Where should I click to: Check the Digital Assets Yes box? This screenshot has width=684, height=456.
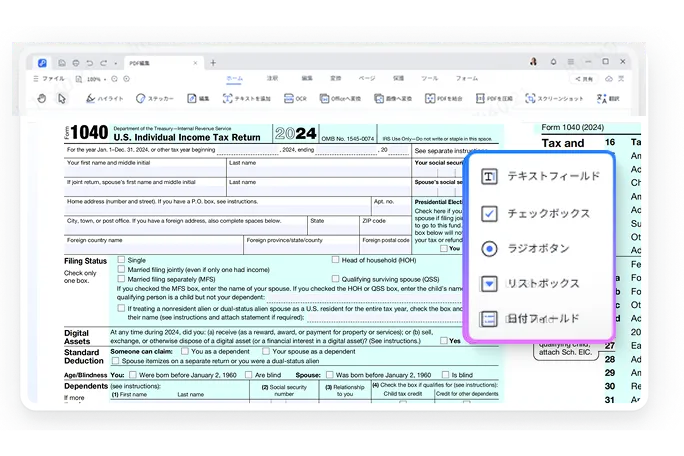tap(444, 340)
